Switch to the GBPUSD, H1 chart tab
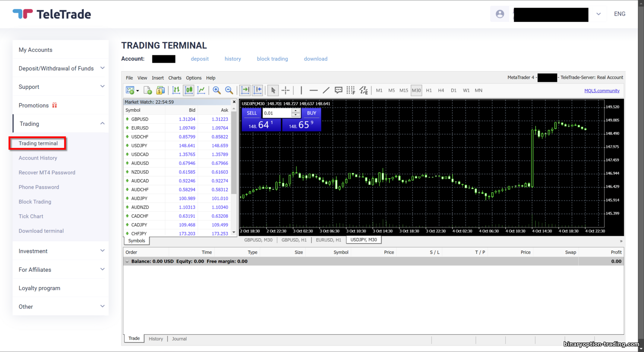The width and height of the screenshot is (644, 352). click(x=294, y=240)
